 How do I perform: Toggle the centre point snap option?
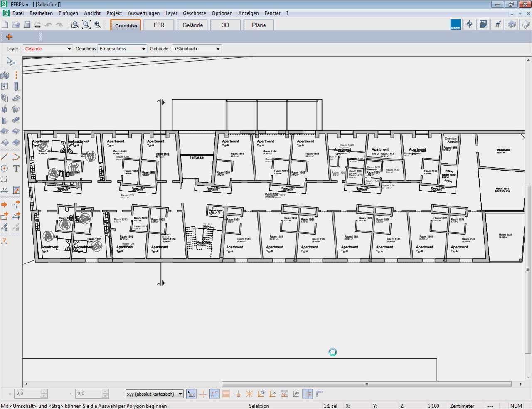click(x=238, y=394)
